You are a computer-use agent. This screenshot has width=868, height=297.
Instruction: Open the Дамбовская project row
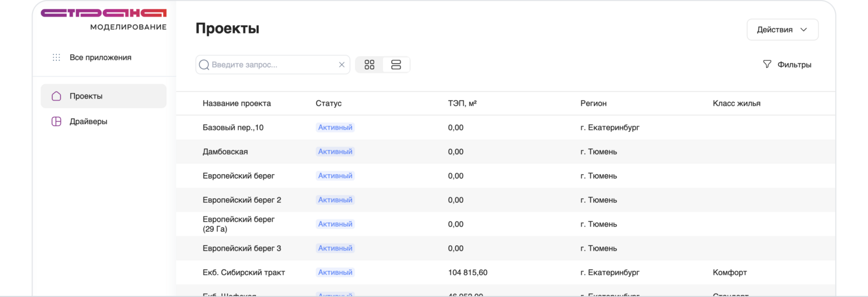point(225,151)
